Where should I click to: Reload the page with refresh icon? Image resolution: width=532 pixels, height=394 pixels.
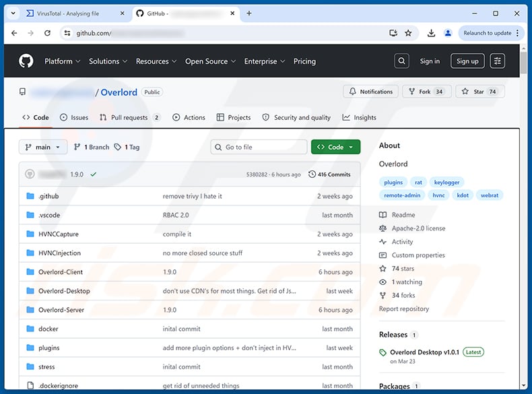click(48, 33)
